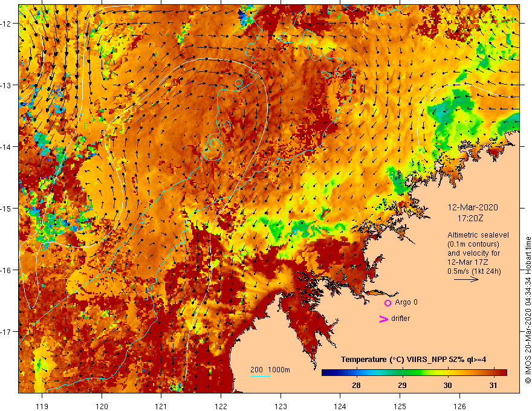Click the latitude -16 axis label
Viewport: 532px width, 411px height.
coord(6,270)
